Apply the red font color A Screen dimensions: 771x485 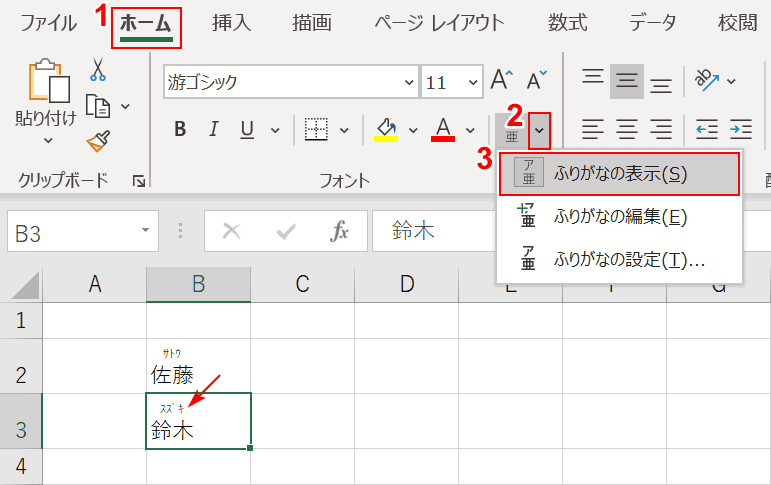[x=443, y=130]
